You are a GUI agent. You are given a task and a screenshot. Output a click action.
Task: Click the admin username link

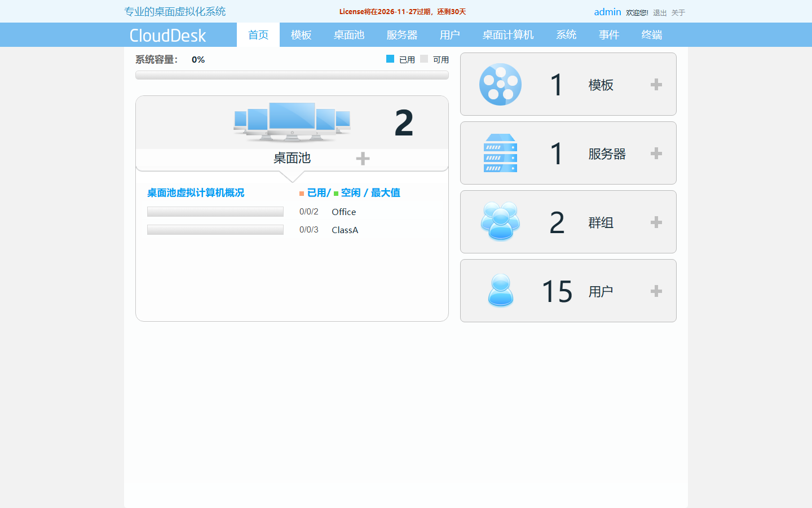coord(607,12)
